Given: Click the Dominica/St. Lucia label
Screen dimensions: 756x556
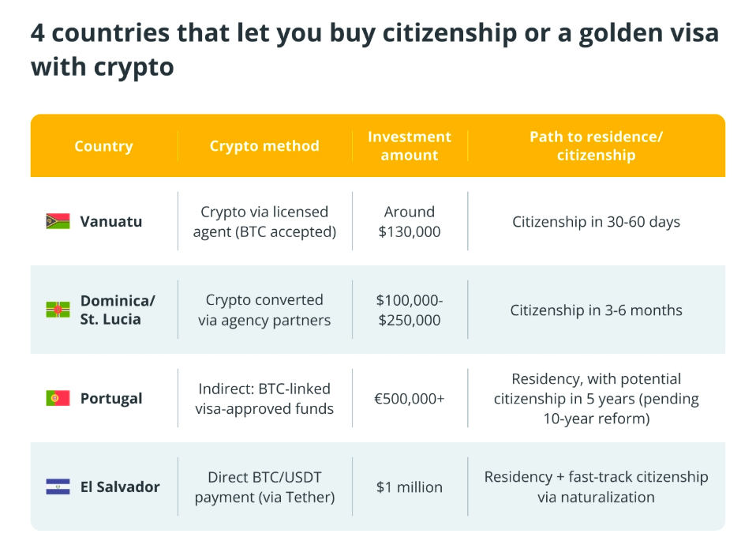Looking at the screenshot, I should (x=118, y=310).
